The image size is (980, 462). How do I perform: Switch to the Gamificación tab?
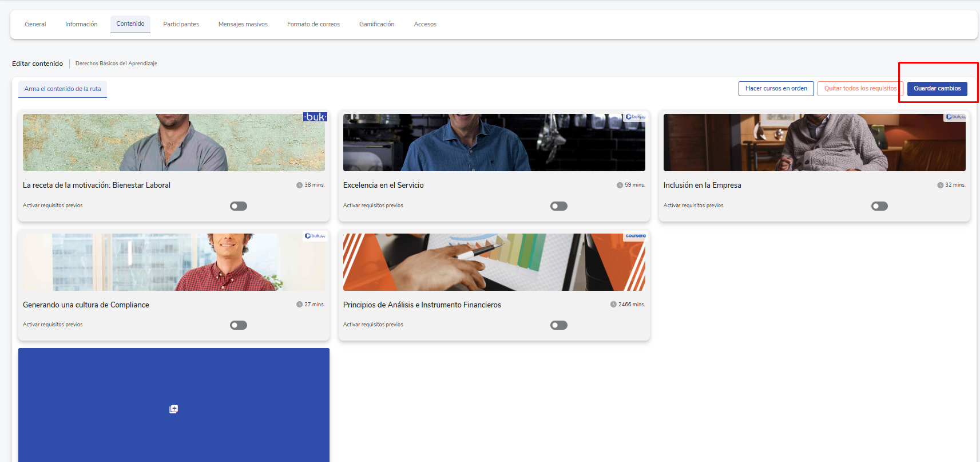[376, 24]
